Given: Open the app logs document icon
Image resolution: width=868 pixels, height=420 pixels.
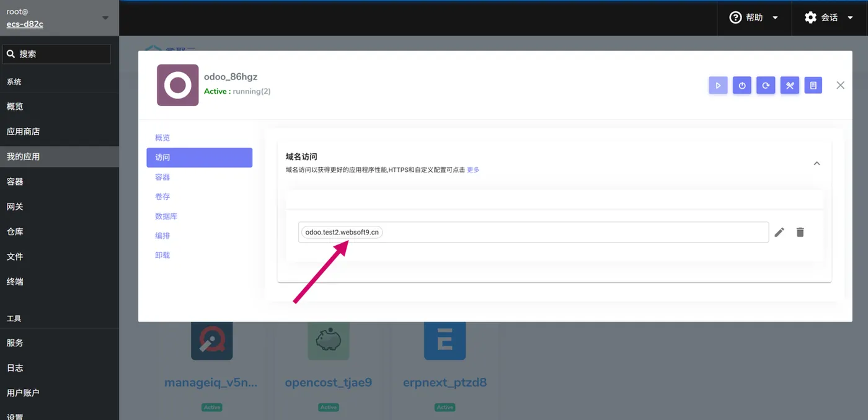Looking at the screenshot, I should point(813,86).
